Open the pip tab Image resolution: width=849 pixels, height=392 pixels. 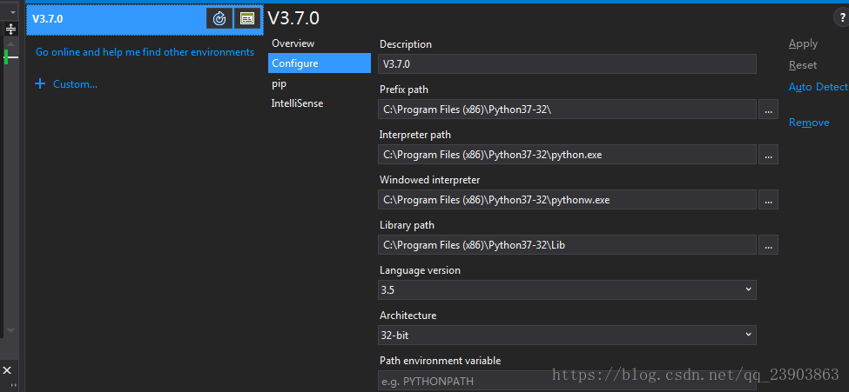pyautogui.click(x=279, y=83)
